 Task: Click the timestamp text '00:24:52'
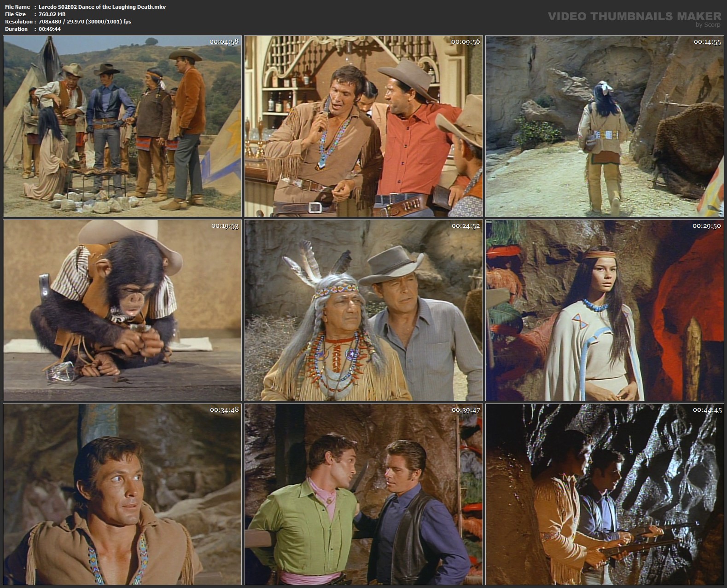tap(465, 226)
